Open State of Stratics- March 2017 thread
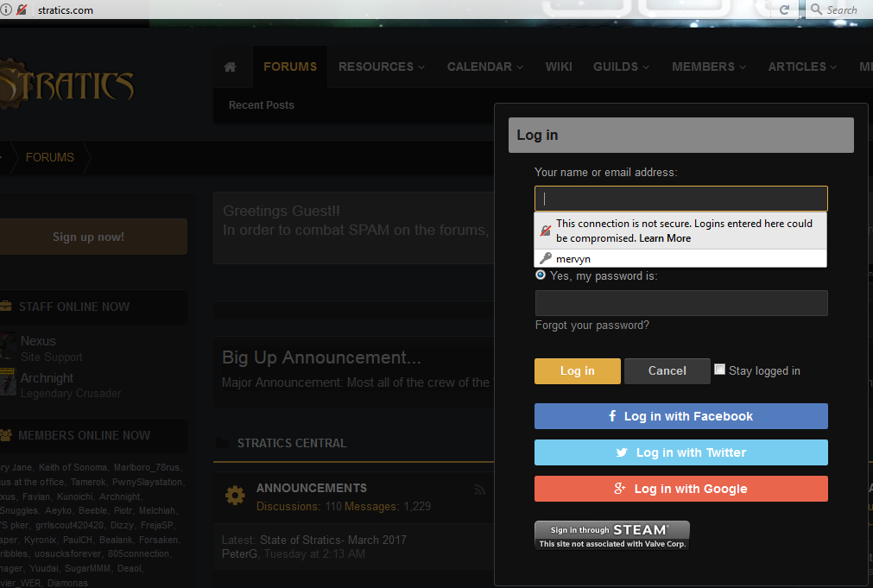Viewport: 873px width, 588px height. tap(333, 541)
